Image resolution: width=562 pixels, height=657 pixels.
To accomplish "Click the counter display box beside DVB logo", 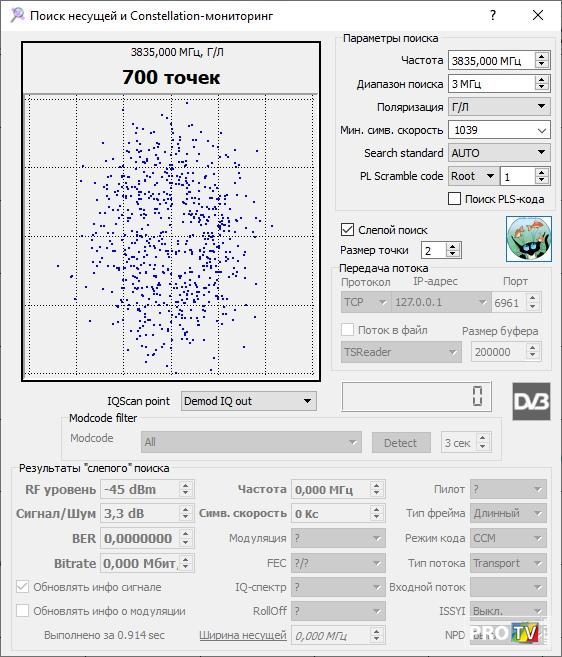I will (417, 396).
